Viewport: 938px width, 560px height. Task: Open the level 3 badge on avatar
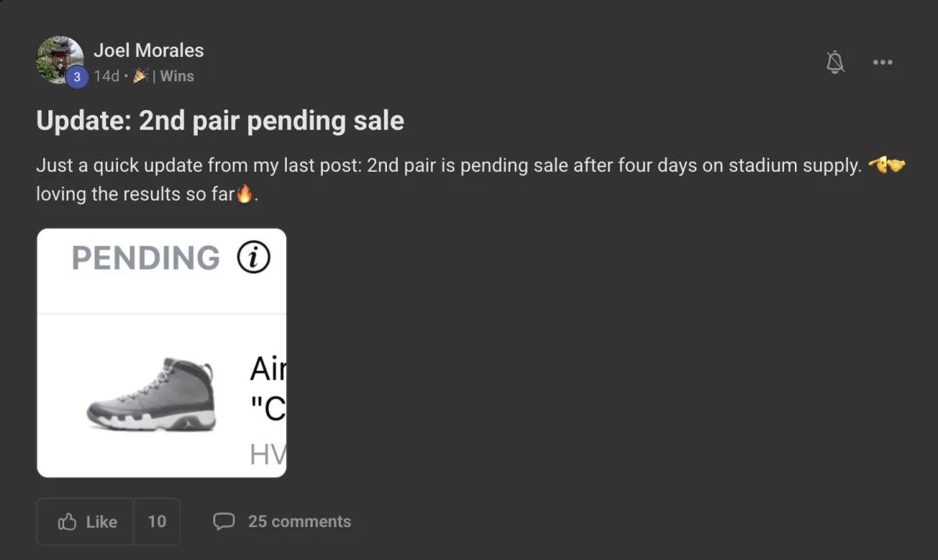point(76,77)
